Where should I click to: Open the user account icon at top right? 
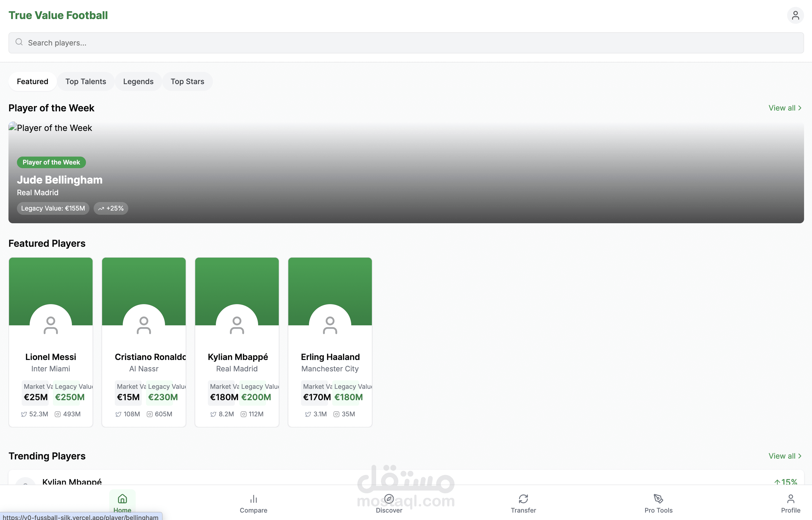click(x=795, y=15)
